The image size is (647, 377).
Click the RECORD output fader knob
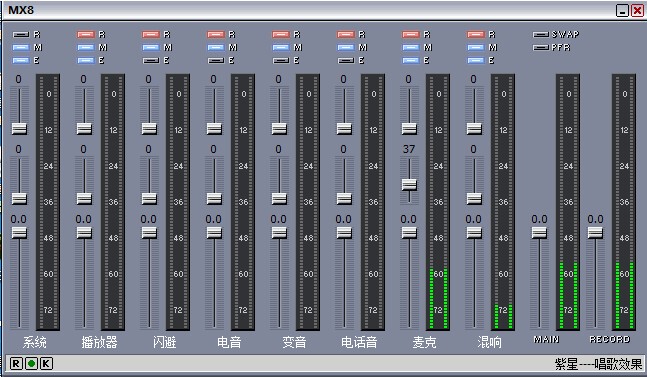pos(595,233)
